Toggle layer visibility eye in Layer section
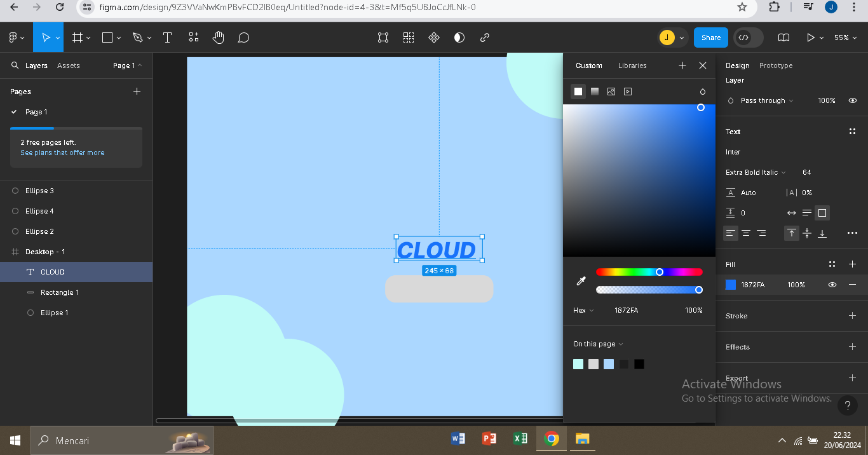This screenshot has width=868, height=455. click(x=853, y=100)
